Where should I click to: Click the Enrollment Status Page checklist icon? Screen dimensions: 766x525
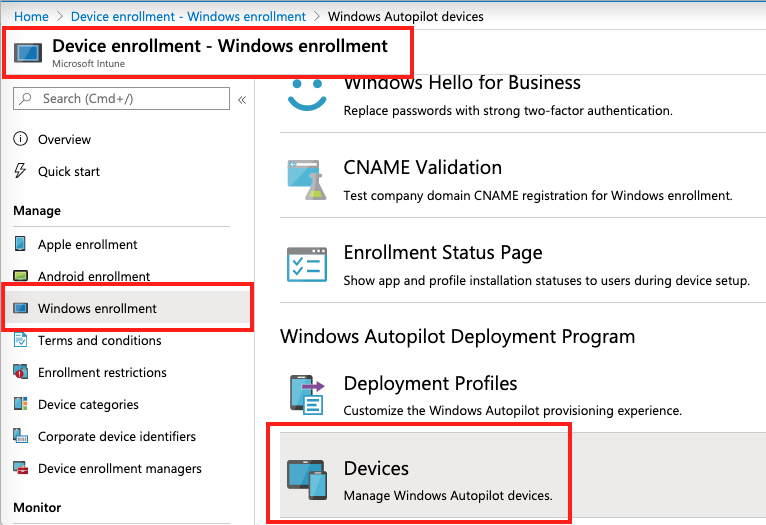click(307, 264)
